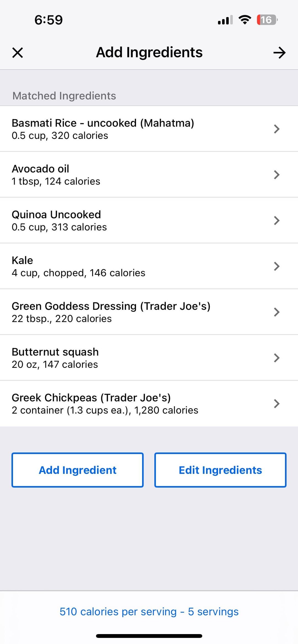Open Greek Chickpeas ingredient details
The height and width of the screenshot is (644, 298).
click(105, 403)
